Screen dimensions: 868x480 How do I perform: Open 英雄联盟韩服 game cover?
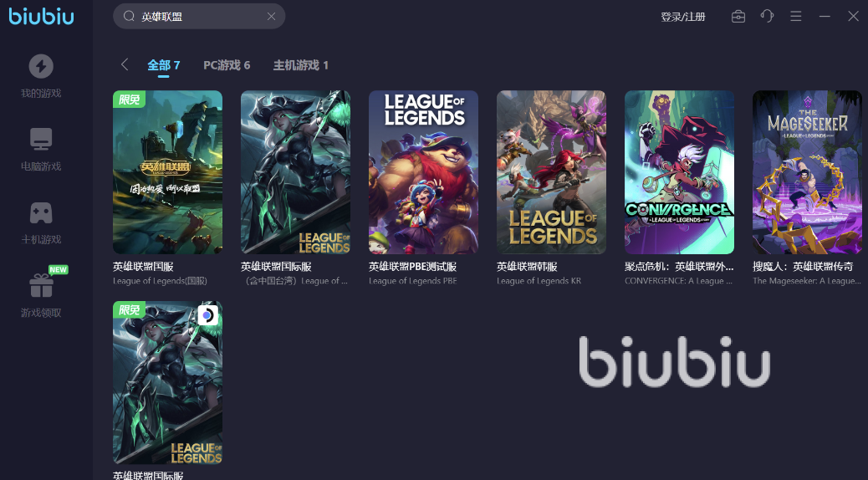point(551,172)
